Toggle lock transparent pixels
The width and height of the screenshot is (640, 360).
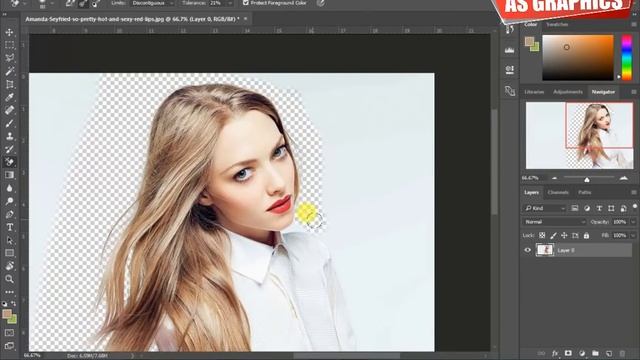click(x=542, y=236)
